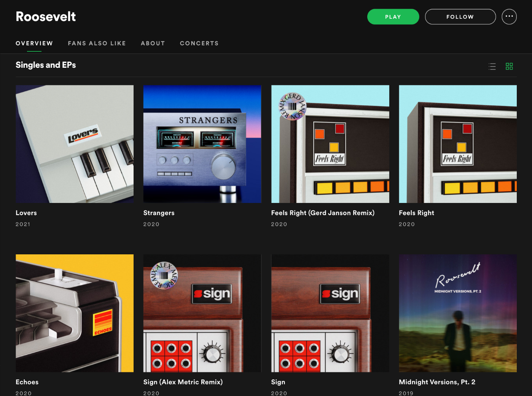Open Midnight Versions Pt. 2 cover

point(458,313)
